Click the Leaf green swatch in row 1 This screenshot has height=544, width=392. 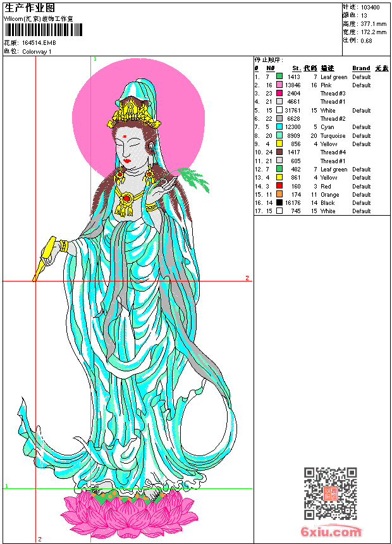click(x=279, y=77)
